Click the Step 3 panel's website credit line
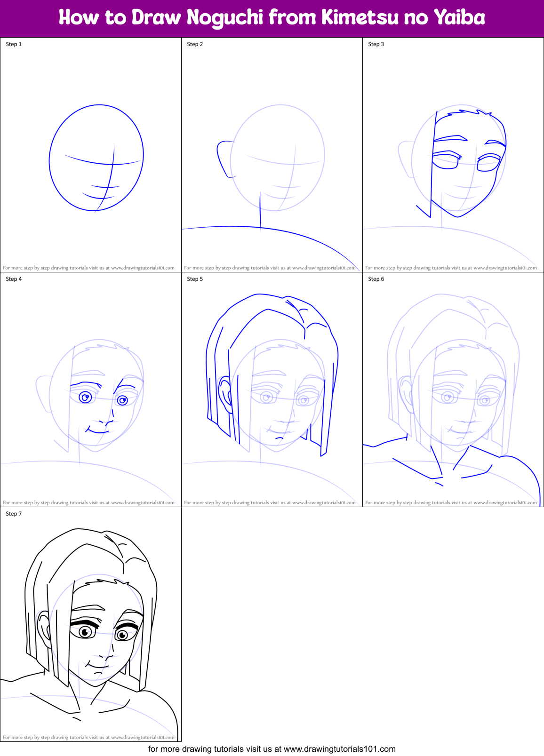 451,268
